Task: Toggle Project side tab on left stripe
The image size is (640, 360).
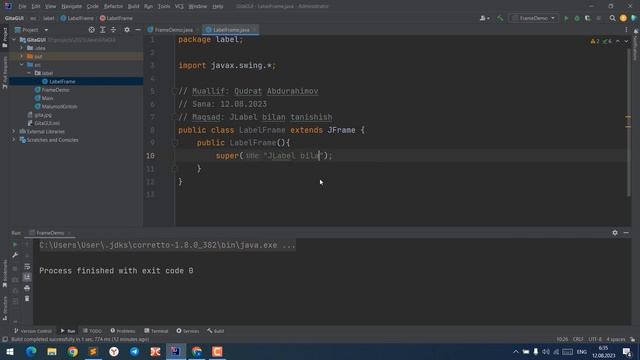Action: pyautogui.click(x=5, y=38)
